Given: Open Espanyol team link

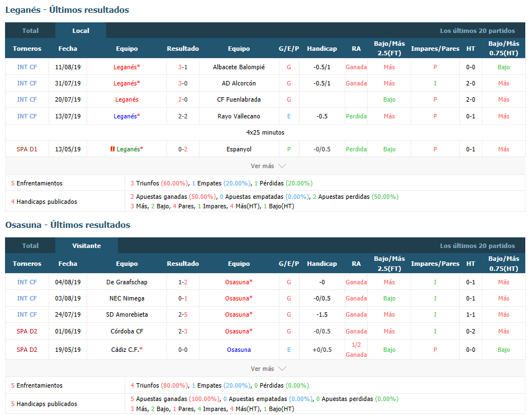Looking at the screenshot, I should tap(239, 149).
